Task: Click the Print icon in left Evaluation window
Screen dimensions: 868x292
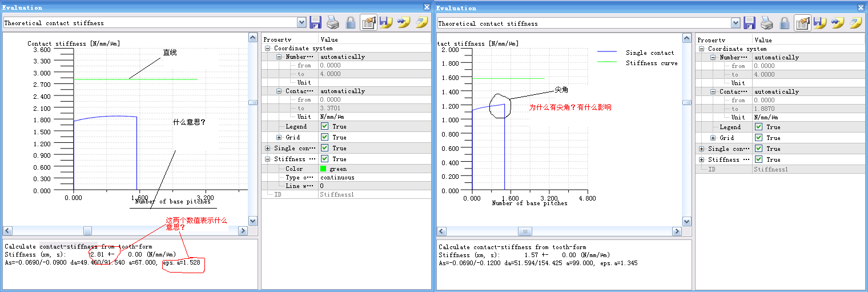Action: (x=333, y=23)
